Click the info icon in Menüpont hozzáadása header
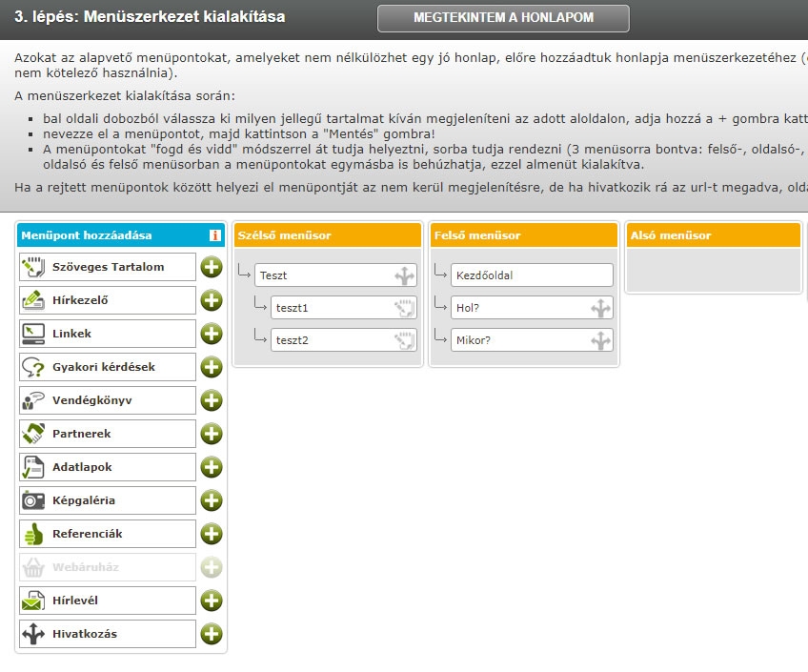This screenshot has width=808, height=672. [x=215, y=235]
